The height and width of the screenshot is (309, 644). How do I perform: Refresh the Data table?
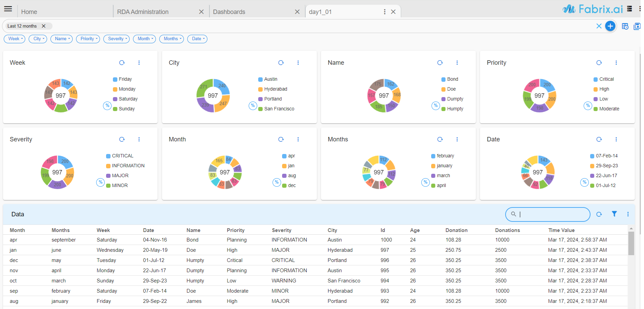click(x=599, y=214)
